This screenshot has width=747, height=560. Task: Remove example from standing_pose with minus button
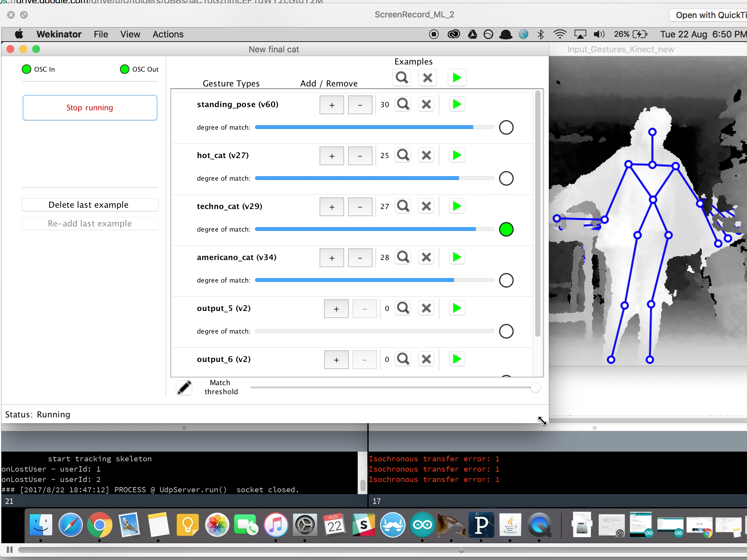click(360, 105)
